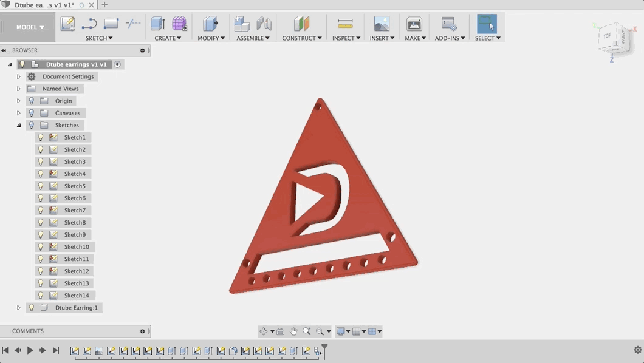Open the zoom window dropdown arrow
This screenshot has height=363, width=644.
tap(329, 331)
